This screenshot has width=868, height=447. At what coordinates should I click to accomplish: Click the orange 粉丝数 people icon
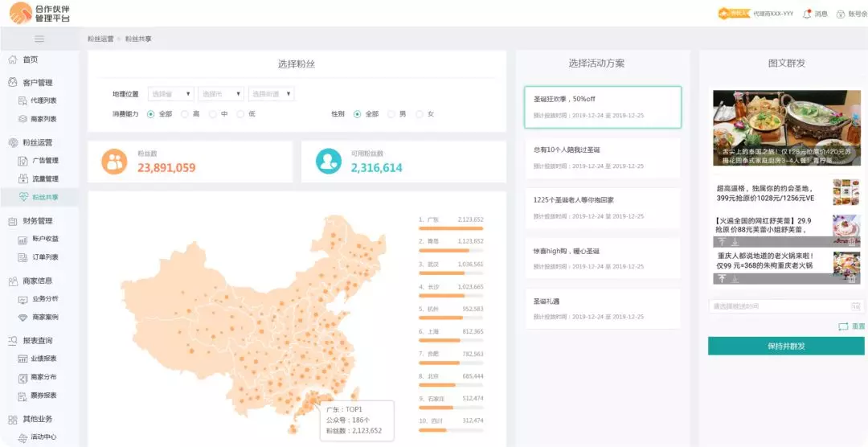[114, 161]
